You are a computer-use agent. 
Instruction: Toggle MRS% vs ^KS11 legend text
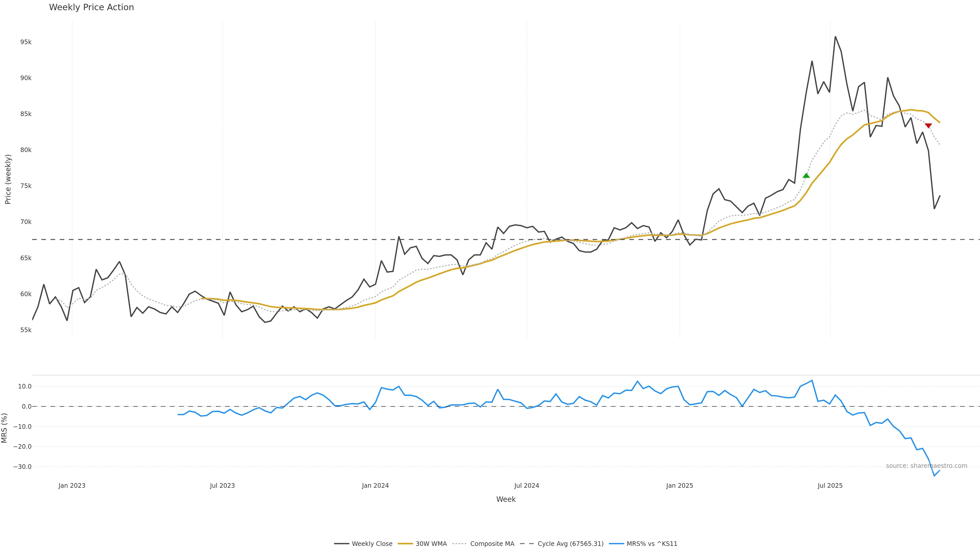652,544
